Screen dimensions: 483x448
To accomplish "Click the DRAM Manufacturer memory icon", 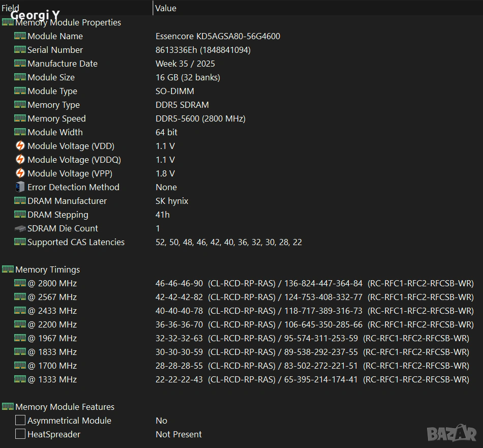I will [x=20, y=201].
